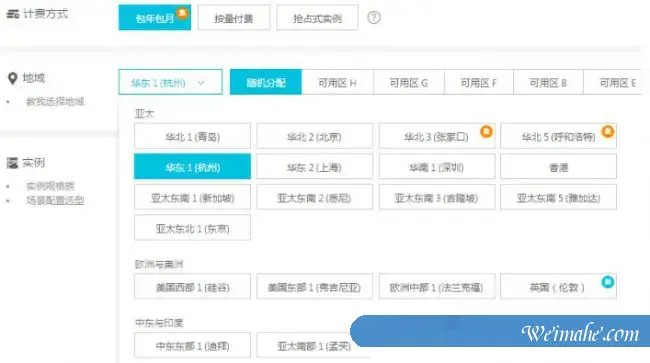Viewport: 650px width, 363px height.
Task: Click the 亚太 group heading
Action: 144,113
